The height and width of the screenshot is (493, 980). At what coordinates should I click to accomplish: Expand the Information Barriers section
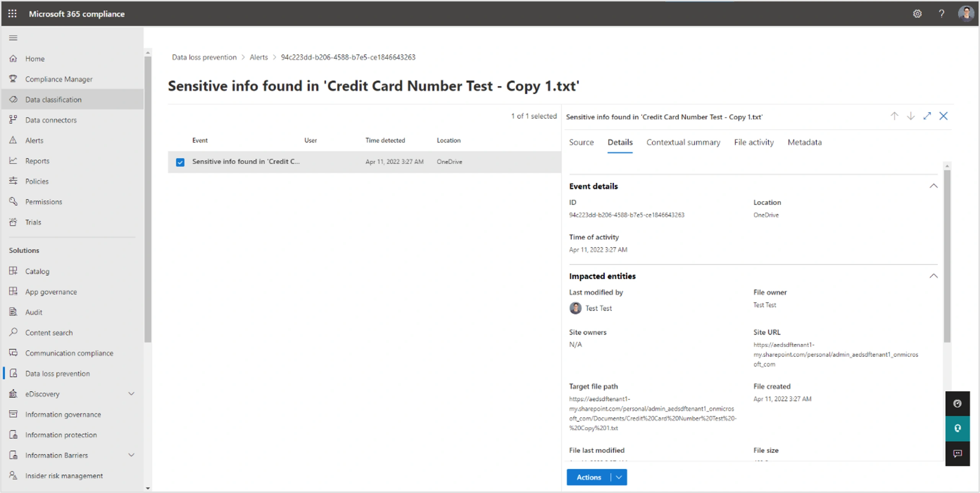[x=131, y=455]
